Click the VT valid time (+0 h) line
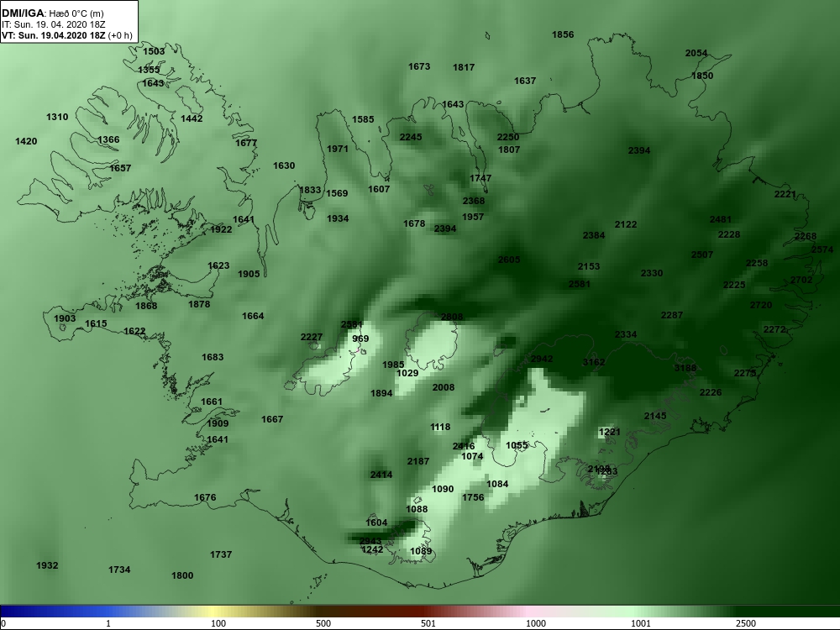 [67, 35]
